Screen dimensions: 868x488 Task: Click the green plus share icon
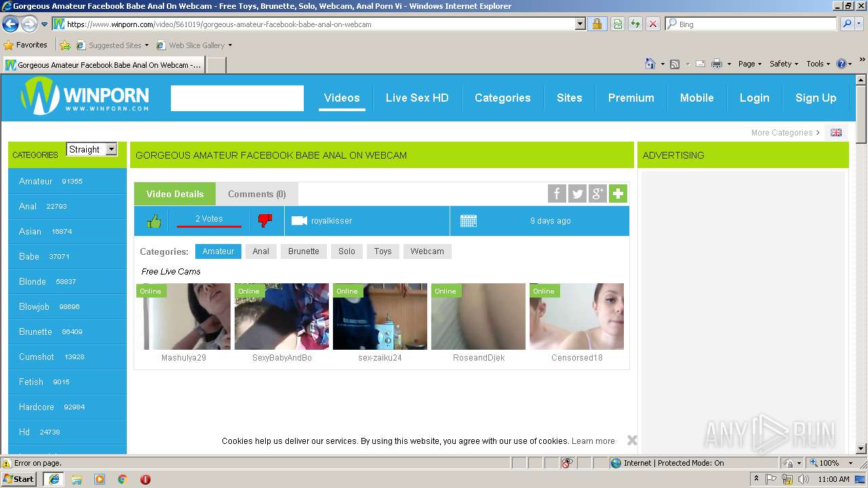(x=618, y=194)
